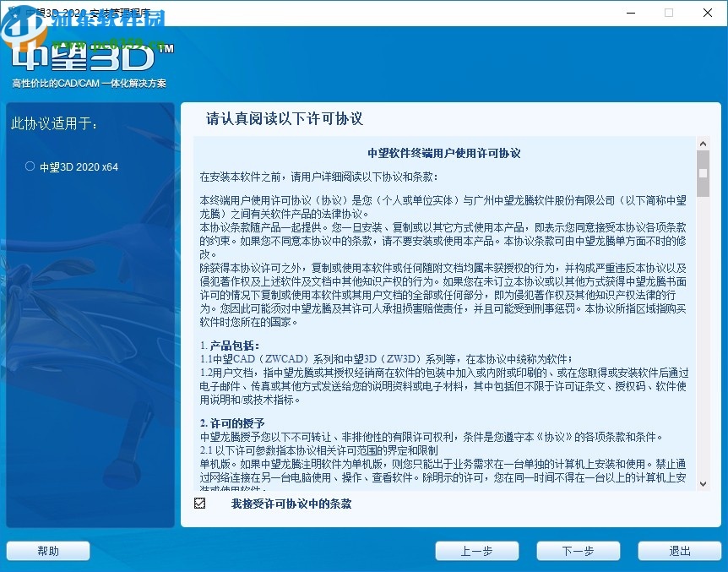The height and width of the screenshot is (572, 728).
Task: Click the scrollbar up arrow
Action: (x=703, y=143)
